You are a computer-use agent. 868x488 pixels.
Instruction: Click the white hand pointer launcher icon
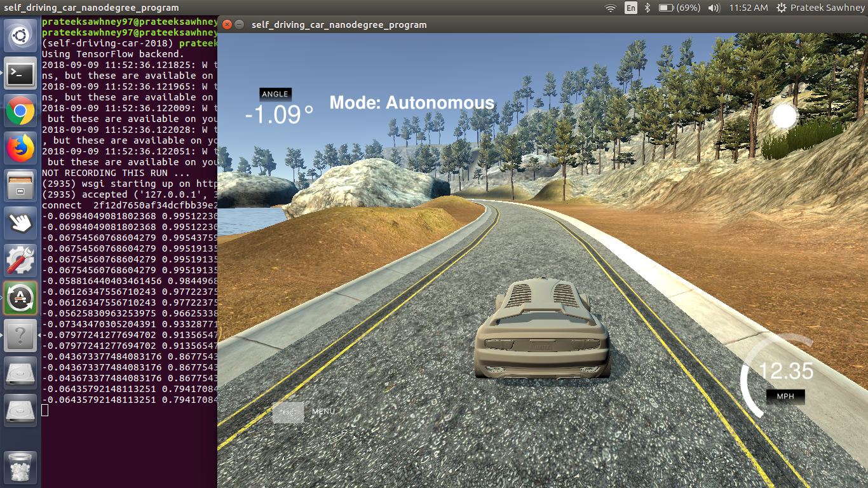(20, 222)
